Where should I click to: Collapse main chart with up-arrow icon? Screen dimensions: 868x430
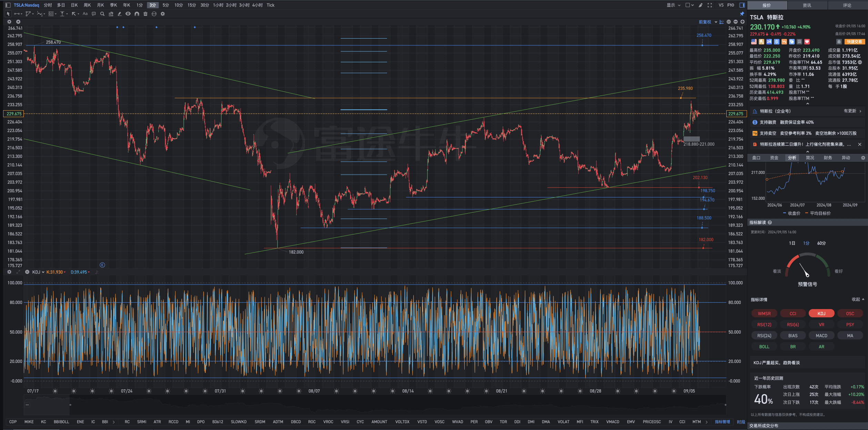18,22
